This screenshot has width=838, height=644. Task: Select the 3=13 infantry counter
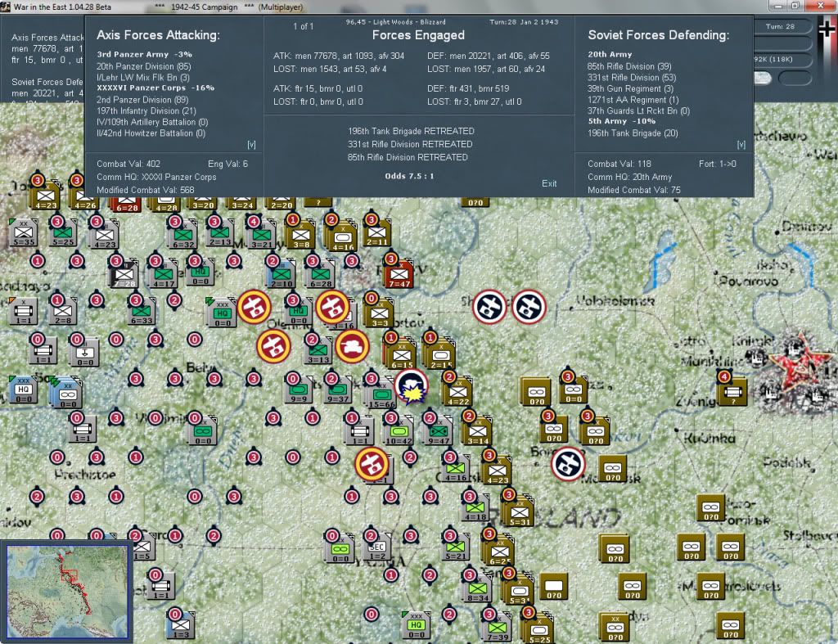point(318,350)
